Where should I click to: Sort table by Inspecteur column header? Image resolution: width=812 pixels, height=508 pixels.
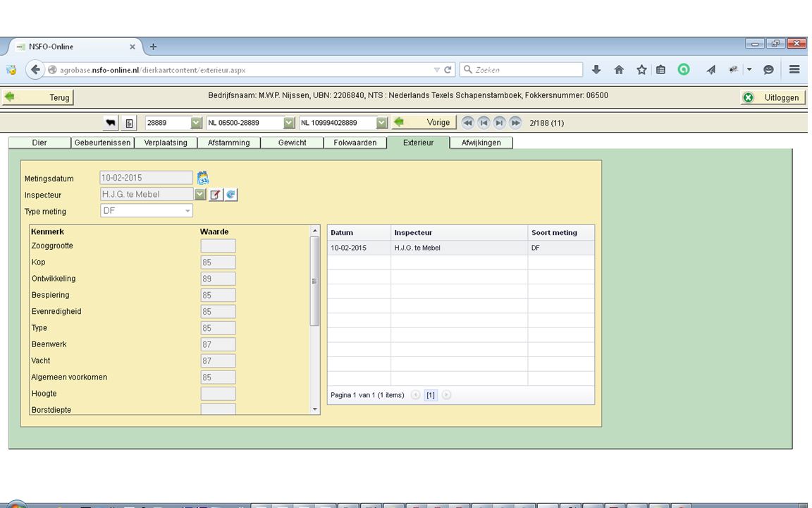click(460, 233)
